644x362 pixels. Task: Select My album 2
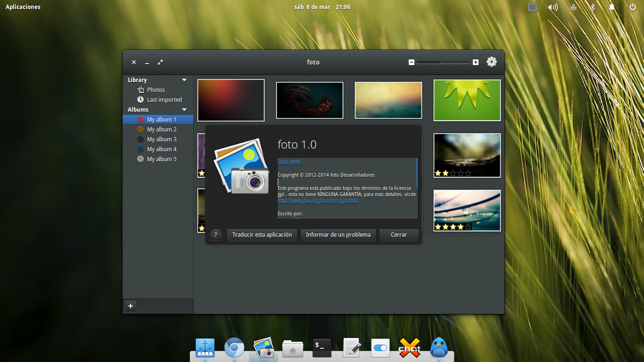158,130
